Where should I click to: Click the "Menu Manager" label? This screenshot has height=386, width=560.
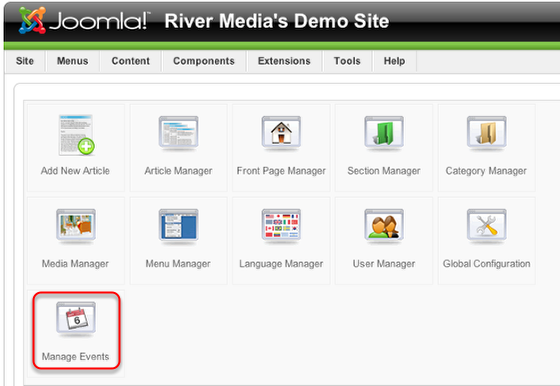point(178,264)
